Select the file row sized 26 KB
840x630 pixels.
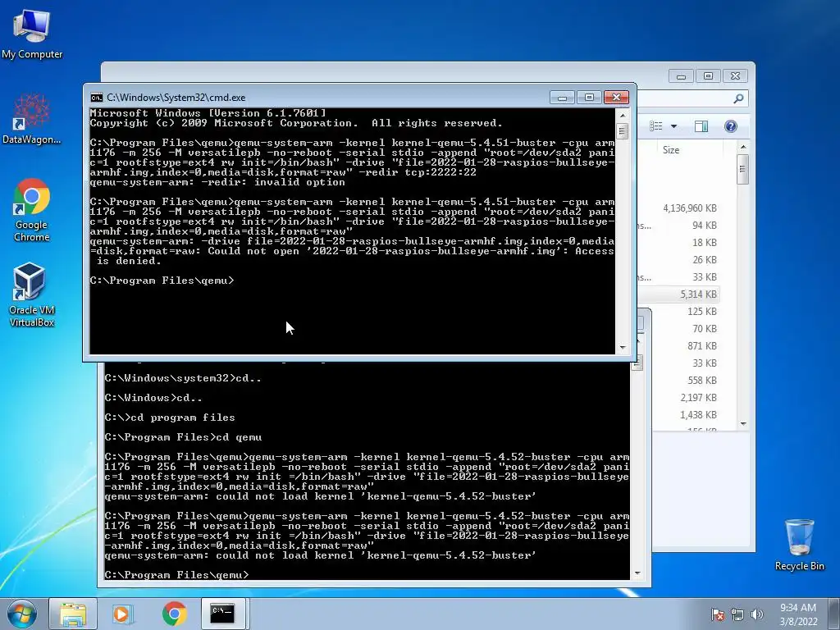(x=679, y=259)
